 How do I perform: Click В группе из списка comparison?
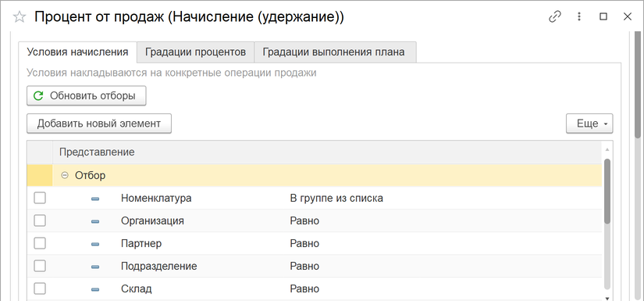[336, 199]
